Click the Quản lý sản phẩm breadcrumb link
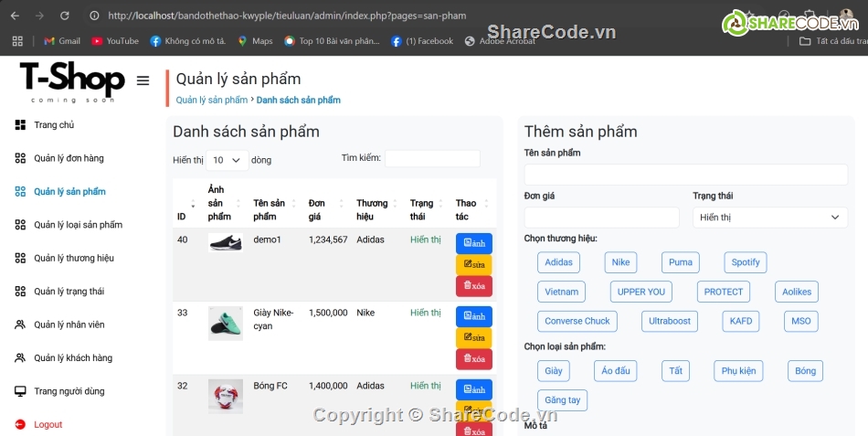The image size is (868, 436). tap(211, 101)
